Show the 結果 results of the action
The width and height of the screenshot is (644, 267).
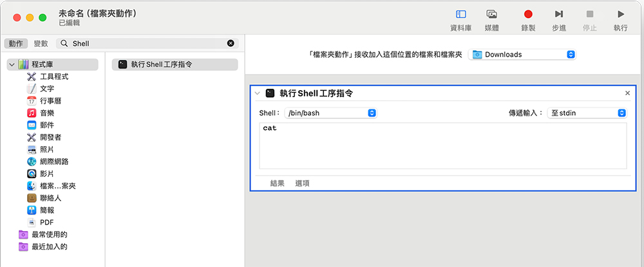[x=277, y=183]
